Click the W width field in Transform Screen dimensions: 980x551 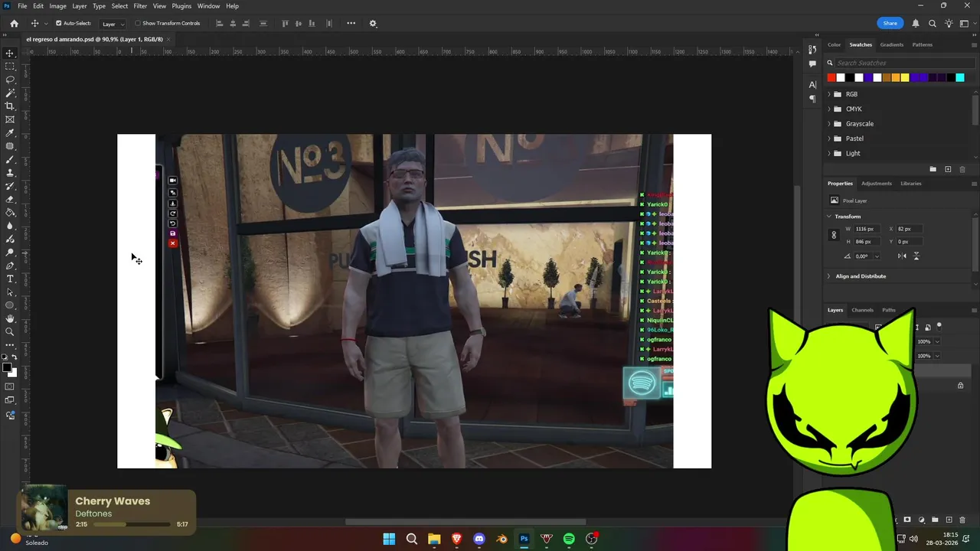tap(868, 229)
